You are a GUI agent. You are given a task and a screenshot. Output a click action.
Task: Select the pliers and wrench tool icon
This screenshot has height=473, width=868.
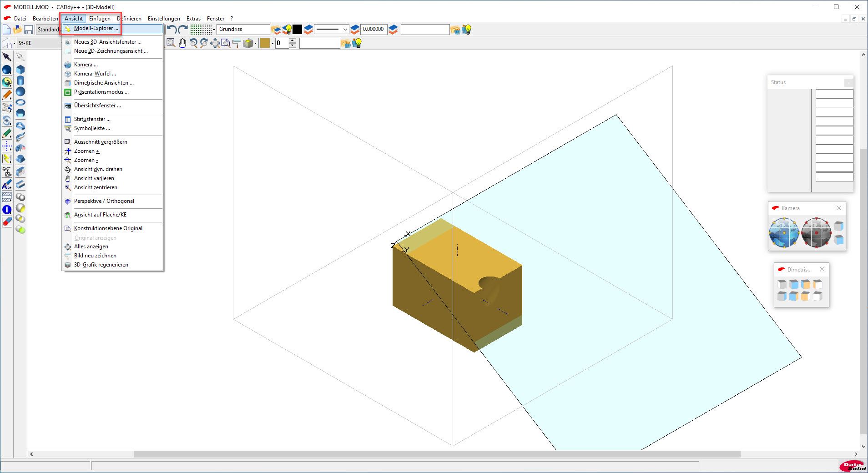[x=7, y=108]
